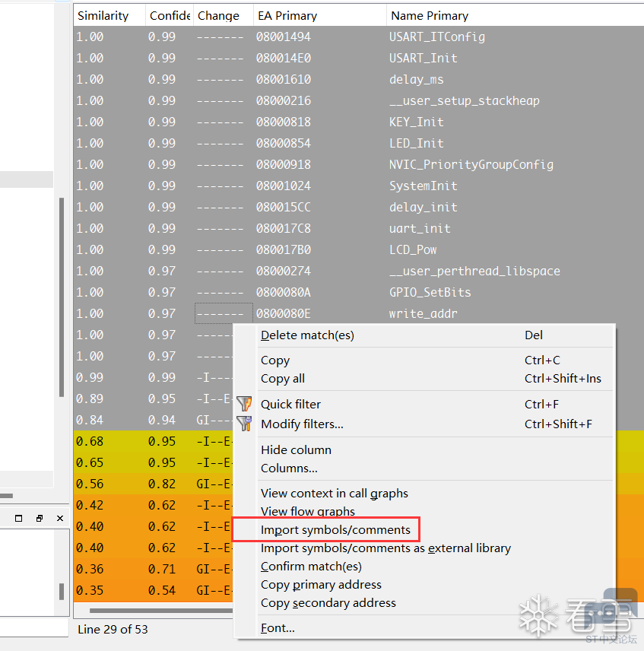The width and height of the screenshot is (644, 651).
Task: Click the Quick filter funnel icon
Action: pos(244,404)
